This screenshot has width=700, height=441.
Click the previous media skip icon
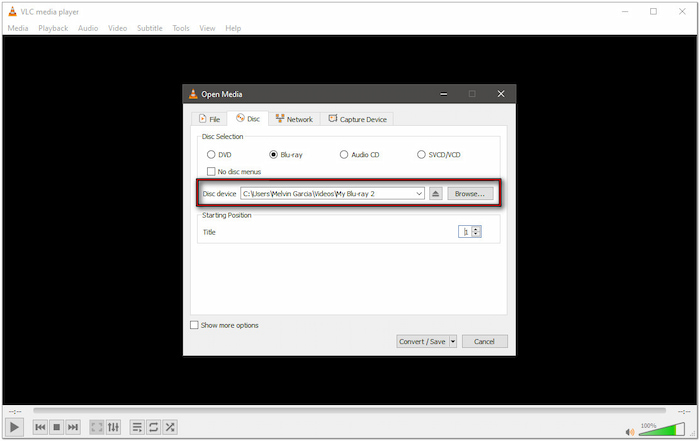(x=40, y=427)
